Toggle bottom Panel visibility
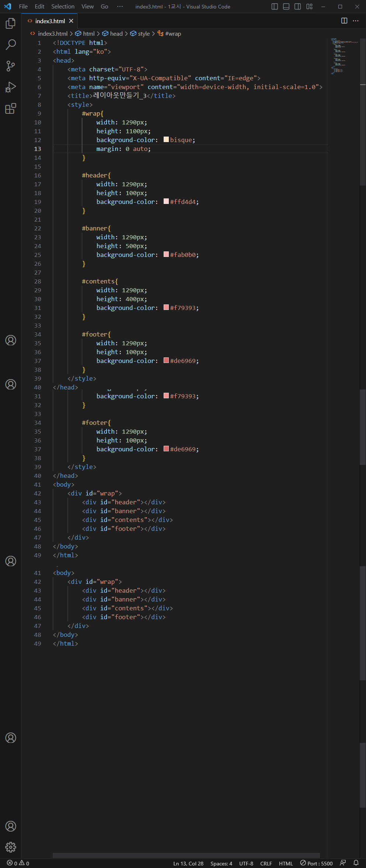 pos(286,6)
